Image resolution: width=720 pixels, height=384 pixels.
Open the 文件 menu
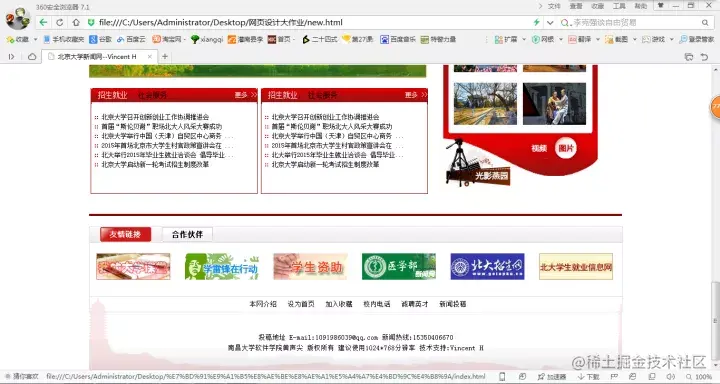click(554, 6)
